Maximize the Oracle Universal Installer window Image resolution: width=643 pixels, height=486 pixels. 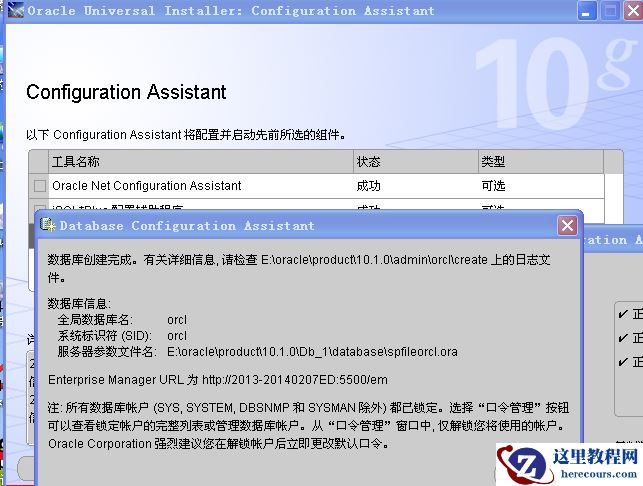610,11
